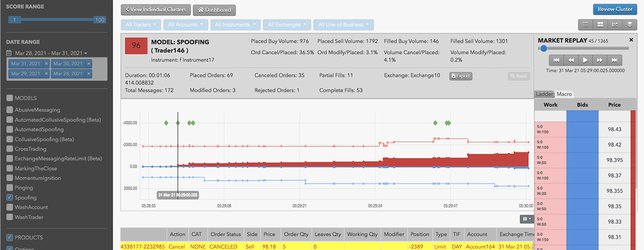Check the WashTrader model checkbox
Screen dimensions: 644x250
[10, 217]
